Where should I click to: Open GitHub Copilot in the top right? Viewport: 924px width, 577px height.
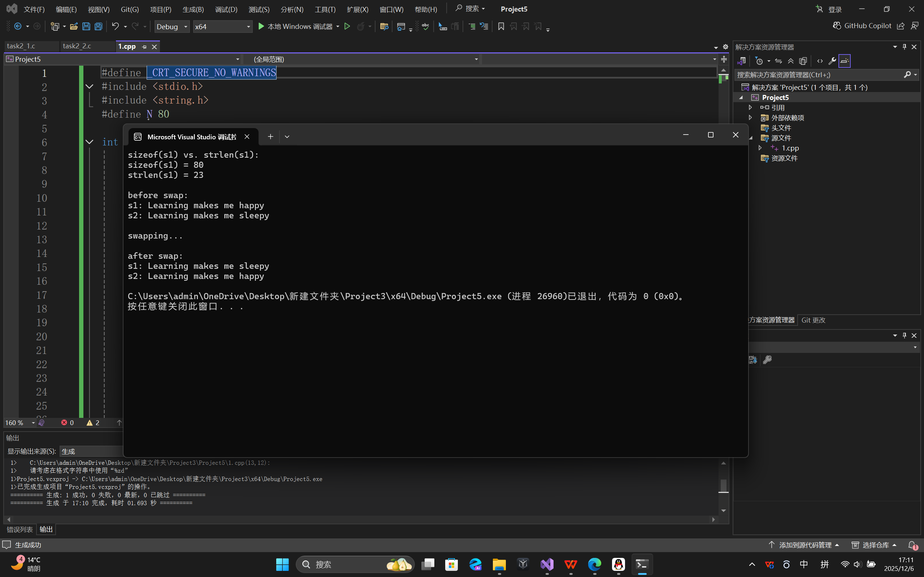[x=862, y=26]
